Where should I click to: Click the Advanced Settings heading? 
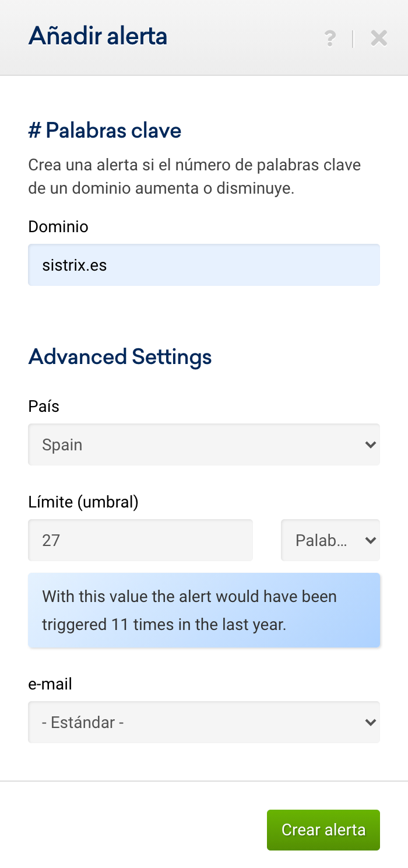[120, 356]
